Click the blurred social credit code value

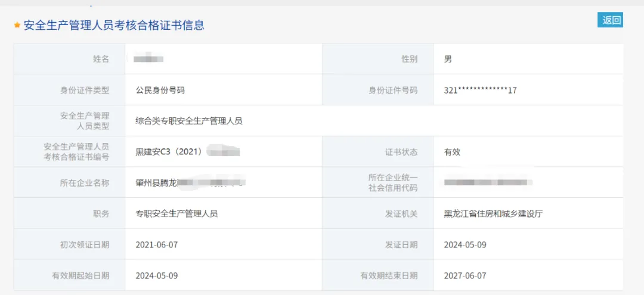[x=488, y=182]
